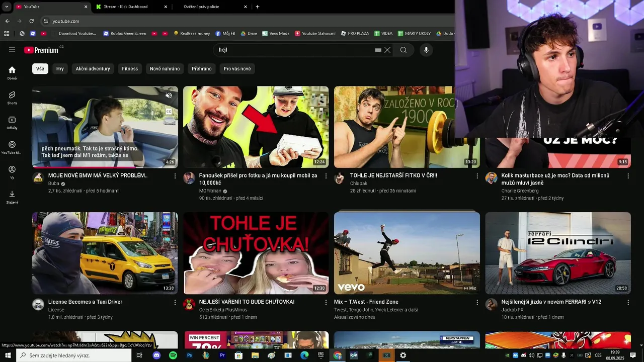Open Premiere Pro from the taskbar
Screen dimensions: 644x362
(x=222, y=355)
